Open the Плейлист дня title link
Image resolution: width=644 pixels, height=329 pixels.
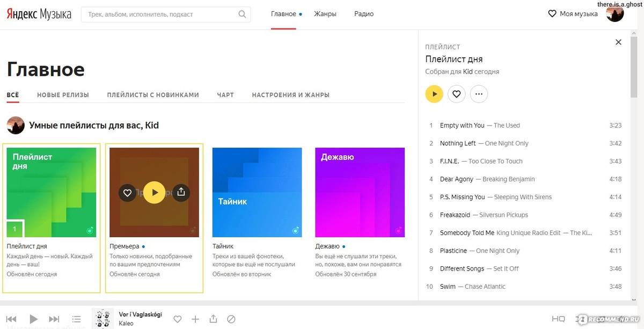point(27,246)
